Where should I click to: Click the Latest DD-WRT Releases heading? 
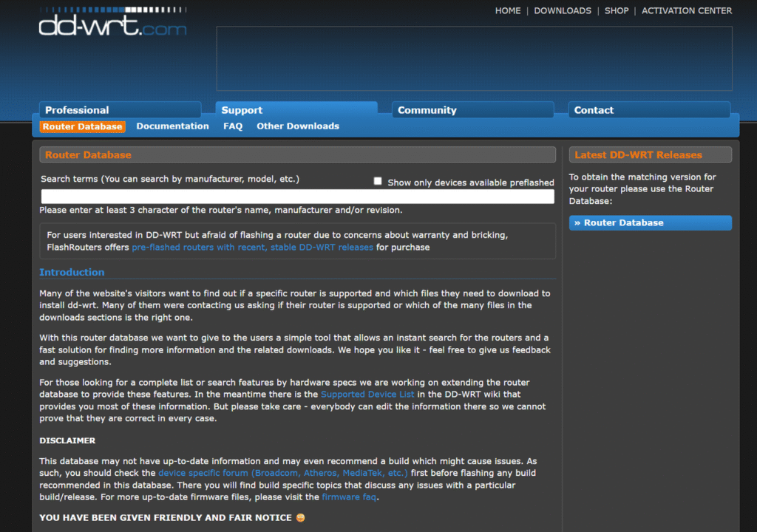pos(638,155)
